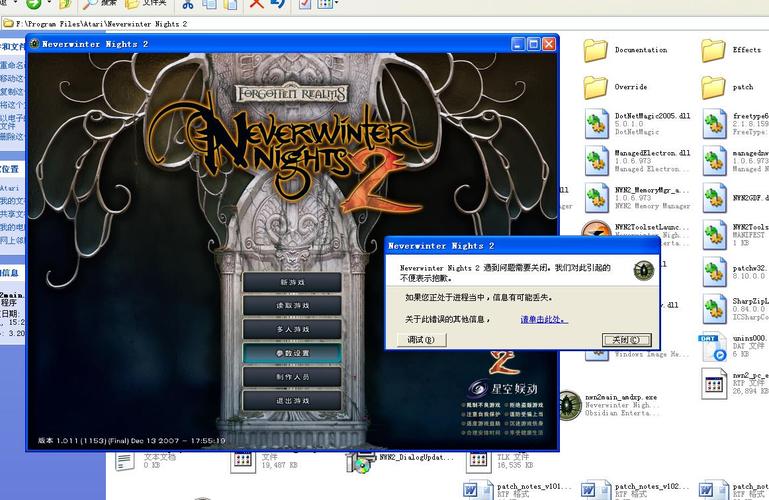Click the green Forward arrow in Explorer toolbar
769x500 pixels.
coord(34,4)
